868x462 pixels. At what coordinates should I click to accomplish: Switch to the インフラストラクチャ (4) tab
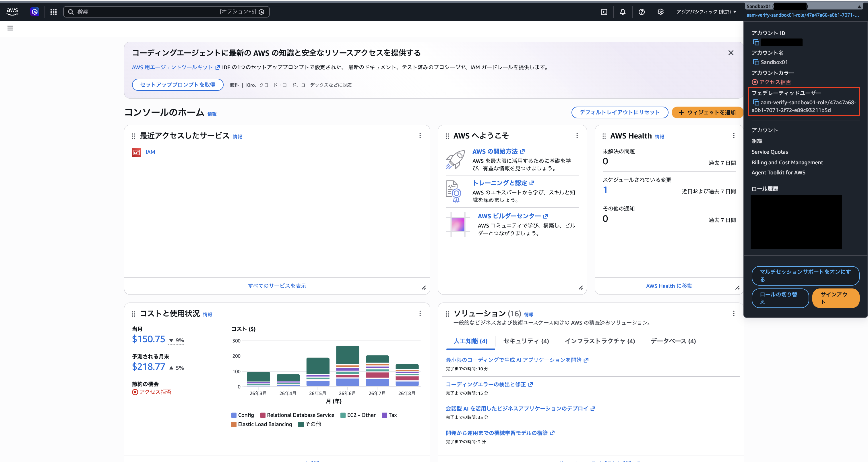tap(600, 341)
